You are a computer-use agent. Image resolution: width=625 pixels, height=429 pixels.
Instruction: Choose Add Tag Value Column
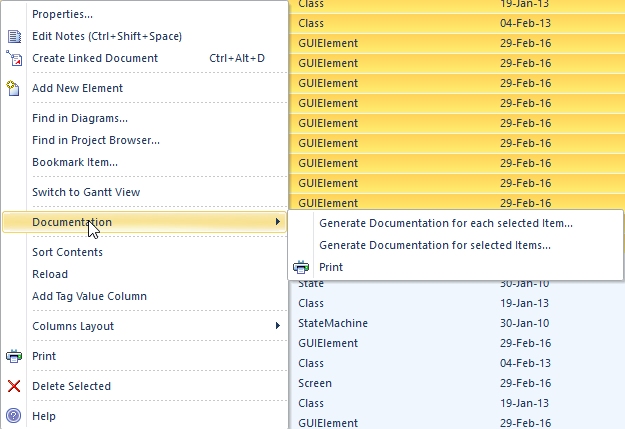89,296
